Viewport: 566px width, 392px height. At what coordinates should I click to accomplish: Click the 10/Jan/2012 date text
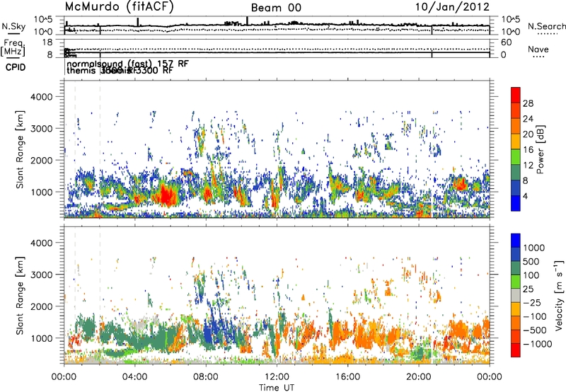pos(452,7)
